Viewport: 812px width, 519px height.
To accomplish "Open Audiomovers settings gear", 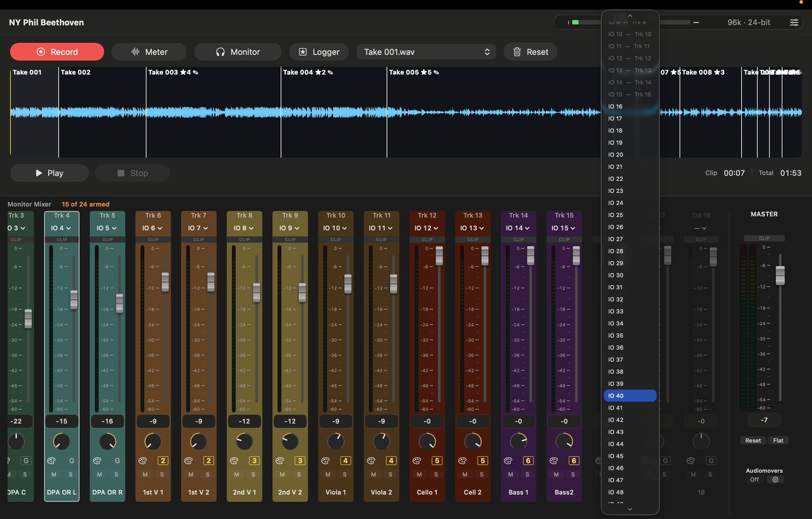I will pyautogui.click(x=775, y=479).
